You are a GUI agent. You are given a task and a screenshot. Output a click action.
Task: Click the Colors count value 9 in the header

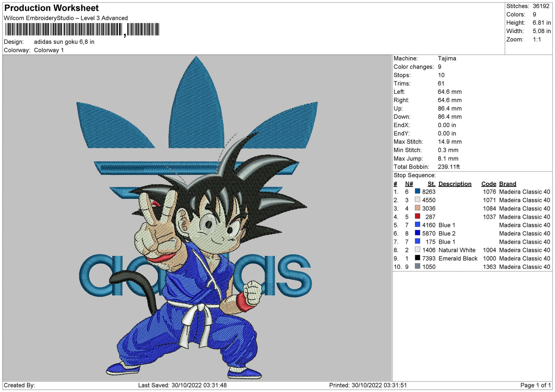click(534, 15)
